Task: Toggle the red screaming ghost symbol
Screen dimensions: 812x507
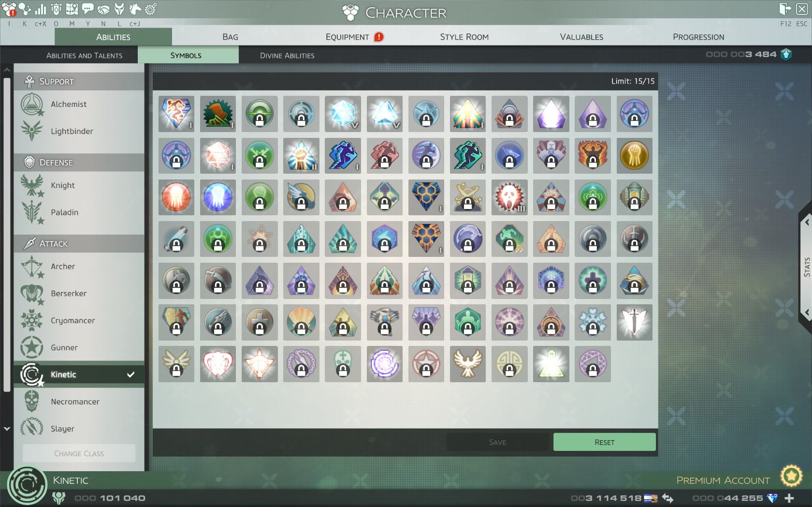Action: (509, 197)
